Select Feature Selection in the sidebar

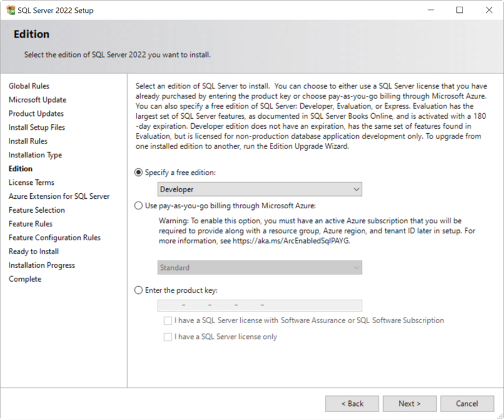pyautogui.click(x=36, y=210)
